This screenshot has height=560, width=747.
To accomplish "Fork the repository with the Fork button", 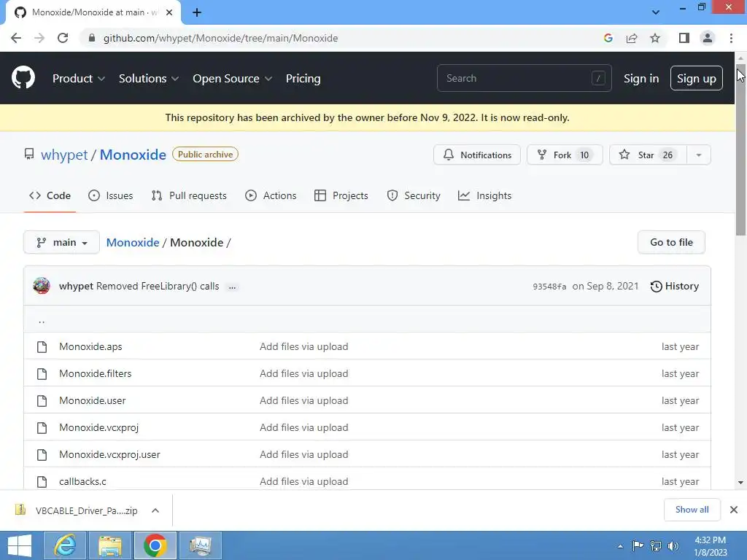I will [x=565, y=155].
